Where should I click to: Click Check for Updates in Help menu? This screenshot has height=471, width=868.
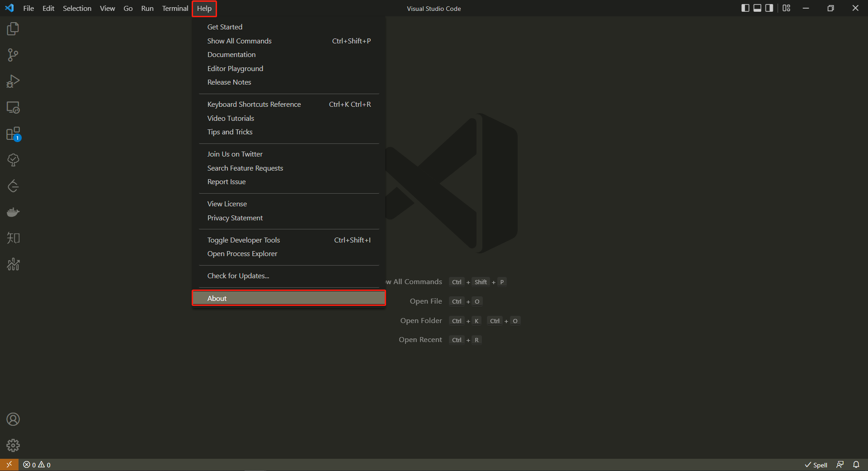coord(238,276)
